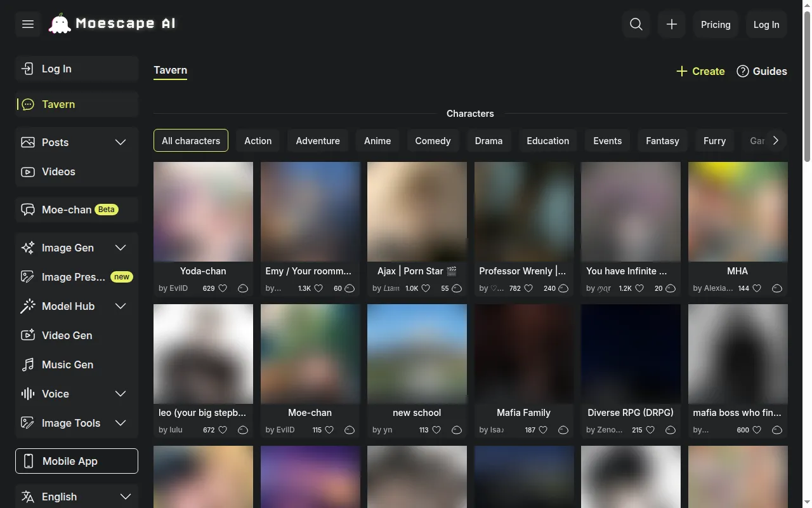Click heart icon on Professor Wrenly card
This screenshot has width=812, height=508.
[528, 288]
